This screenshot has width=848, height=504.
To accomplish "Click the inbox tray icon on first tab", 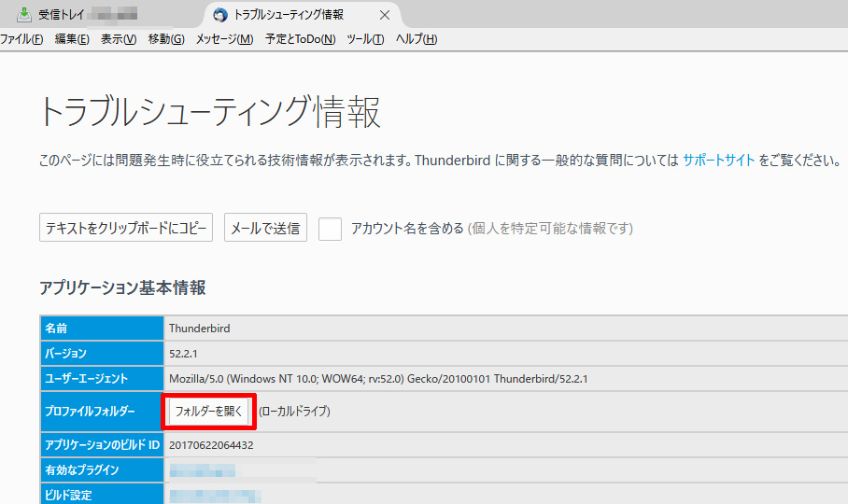I will click(24, 15).
